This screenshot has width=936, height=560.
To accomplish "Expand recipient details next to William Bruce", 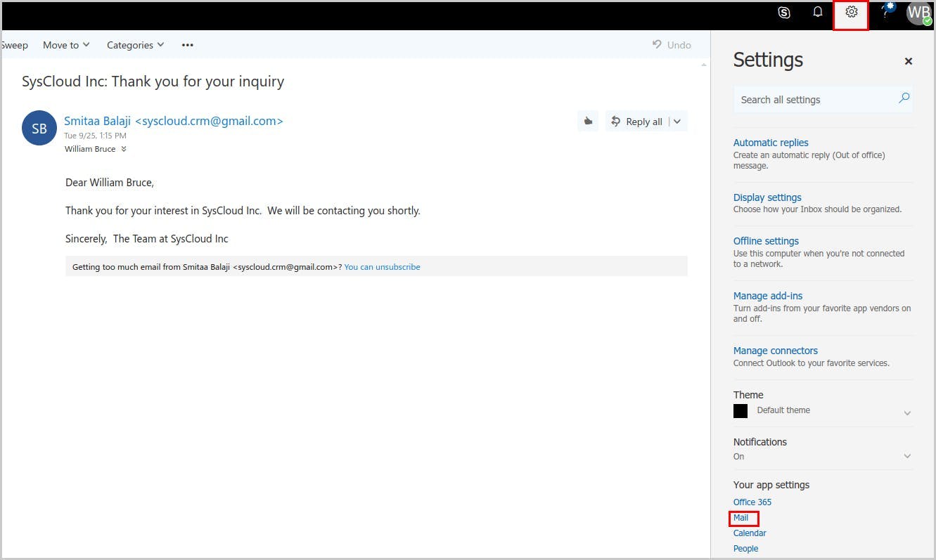I will (x=124, y=149).
